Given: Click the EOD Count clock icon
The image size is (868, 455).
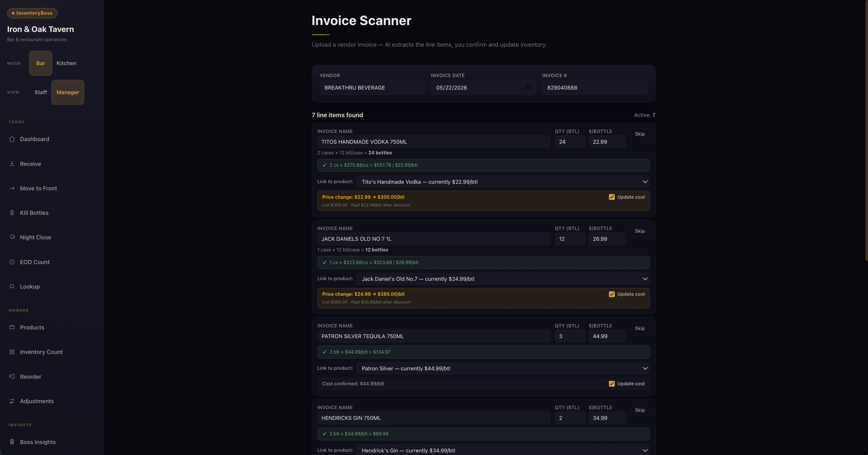Looking at the screenshot, I should [12, 262].
